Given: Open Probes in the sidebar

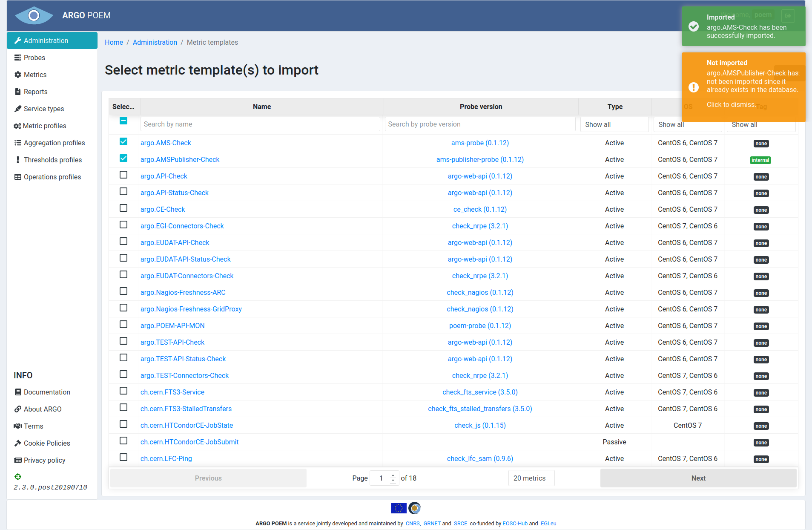Looking at the screenshot, I should [34, 58].
